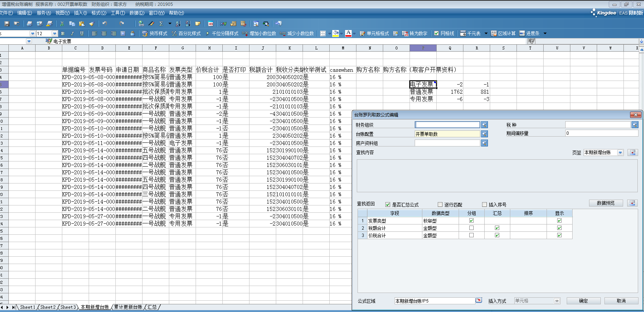Click the yellow note comment icon
644x312 pixels.
(x=198, y=23)
